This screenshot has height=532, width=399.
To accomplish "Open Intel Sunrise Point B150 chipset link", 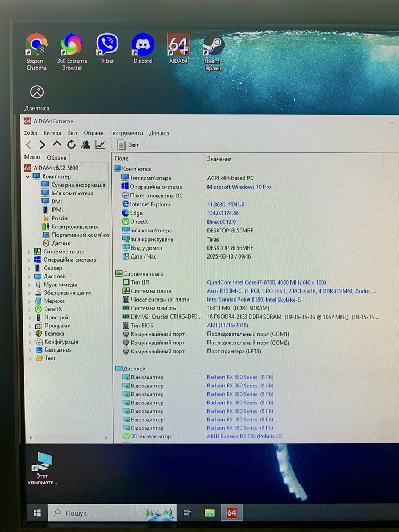I will (254, 300).
